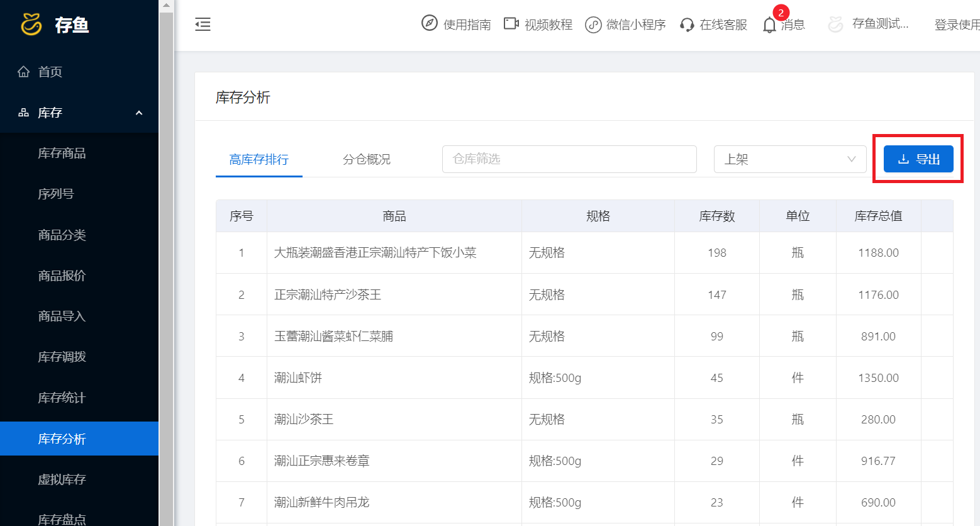Open 商品报价 sidebar item
The image size is (980, 526).
pyautogui.click(x=79, y=276)
